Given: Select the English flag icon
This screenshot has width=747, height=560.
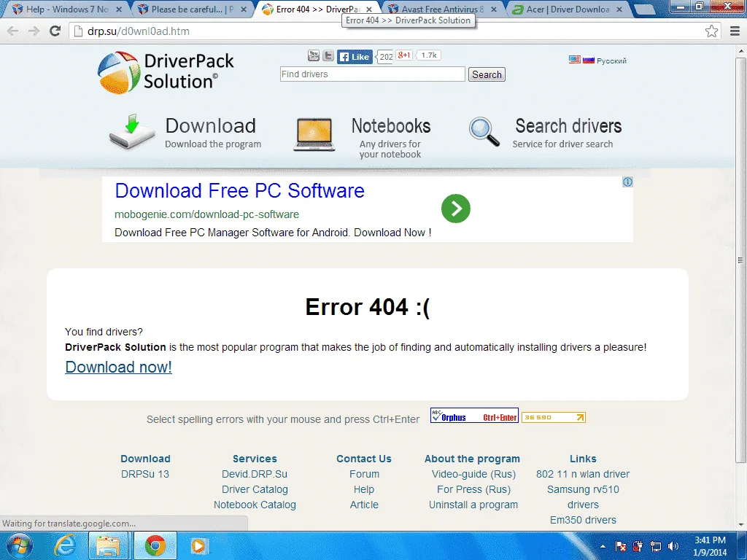Looking at the screenshot, I should pos(575,60).
